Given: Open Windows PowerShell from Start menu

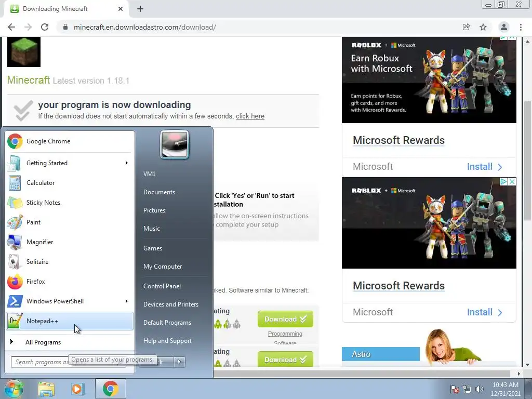Looking at the screenshot, I should (x=70, y=301).
